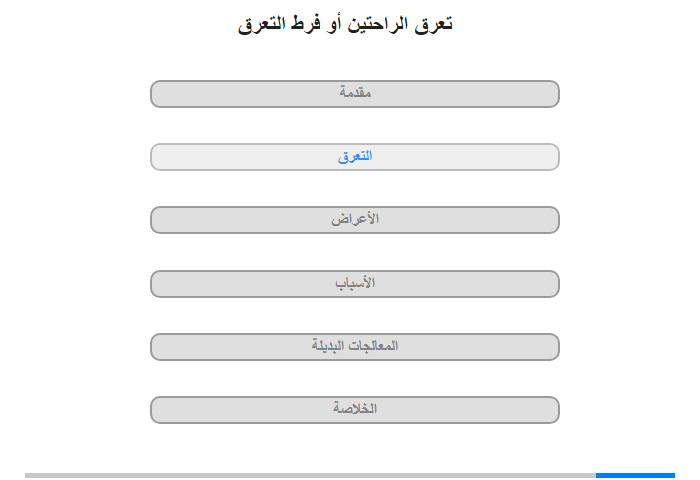Click the gray مقدمة label text

pos(355,92)
